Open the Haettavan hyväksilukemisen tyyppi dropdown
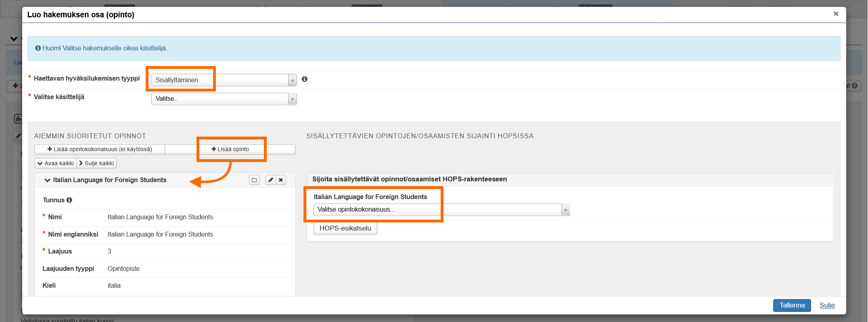This screenshot has height=322, width=868. coord(224,80)
